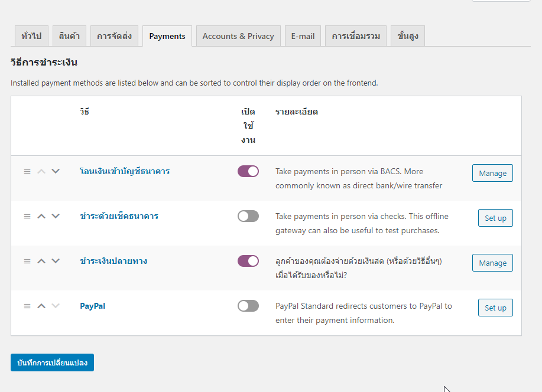Turn off the ชำระเงินปลายทาง toggle
This screenshot has width=542, height=392.
pos(248,261)
